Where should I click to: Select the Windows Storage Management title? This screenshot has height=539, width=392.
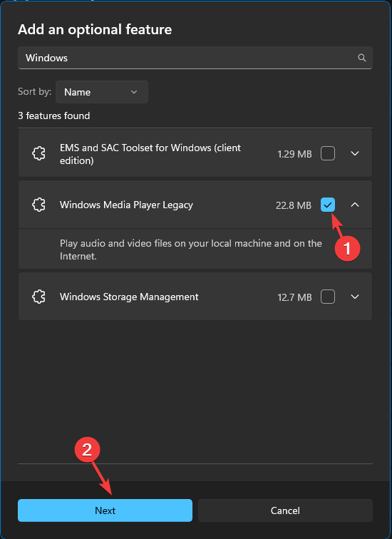pyautogui.click(x=129, y=297)
